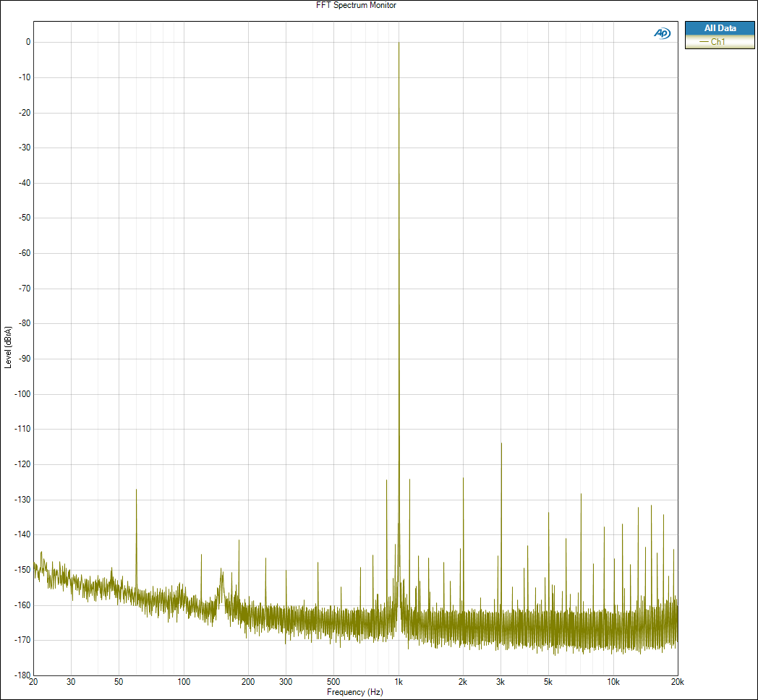758x700 pixels.
Task: Click the 0 level axis tick label
Action: [28, 42]
